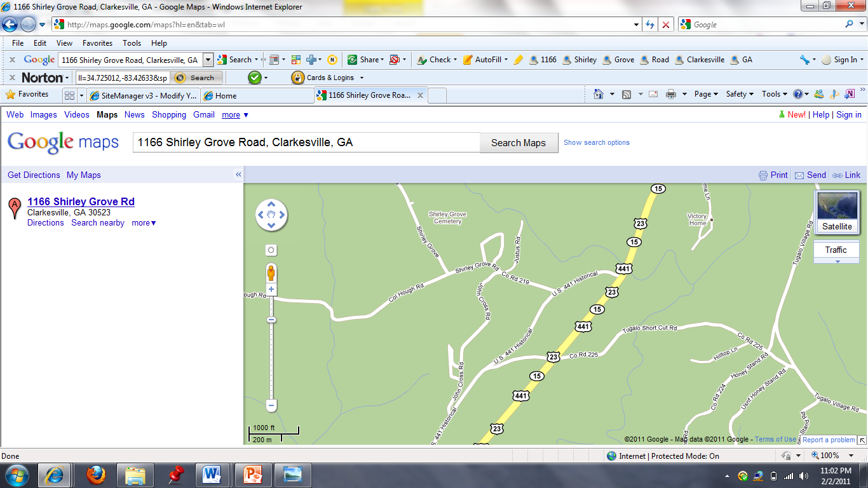
Task: Click the red marker A pin icon
Action: coord(14,208)
